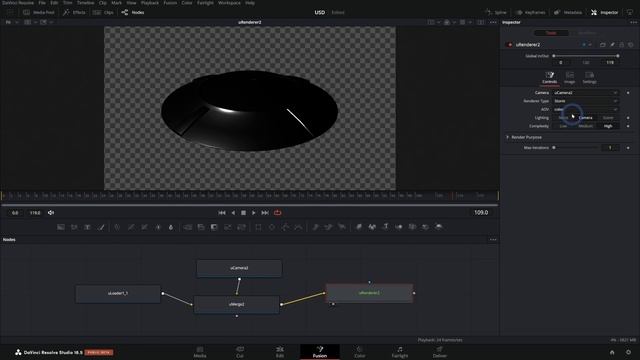Add an Ellipse mask from toolbar

click(272, 227)
